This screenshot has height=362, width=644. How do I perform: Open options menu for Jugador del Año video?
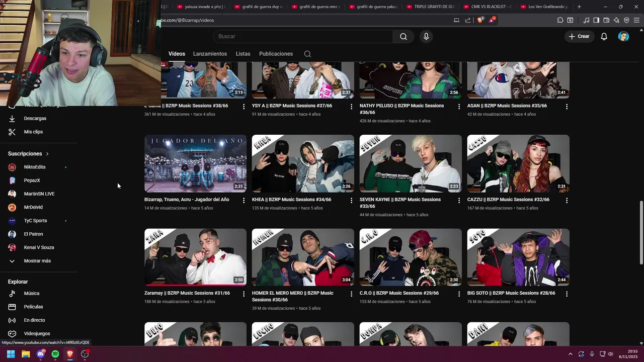tap(244, 200)
